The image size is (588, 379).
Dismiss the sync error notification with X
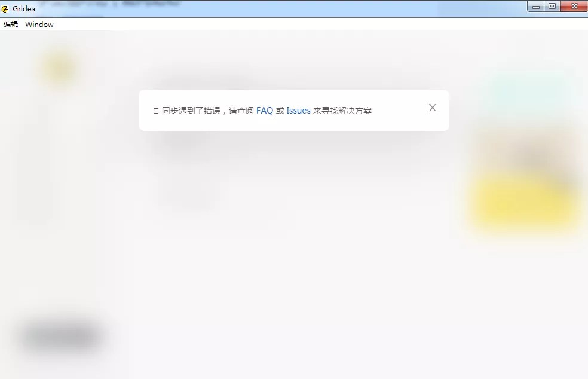pos(433,108)
